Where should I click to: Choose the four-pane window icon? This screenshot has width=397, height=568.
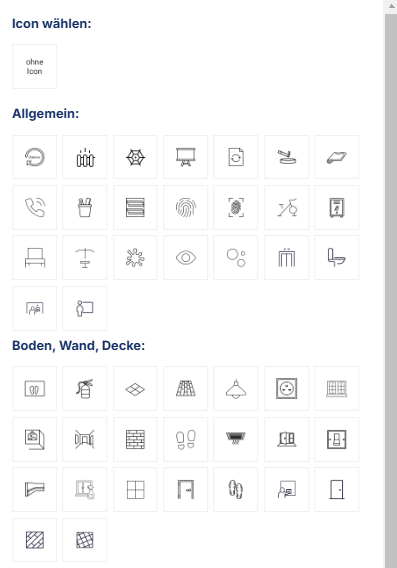pos(135,489)
